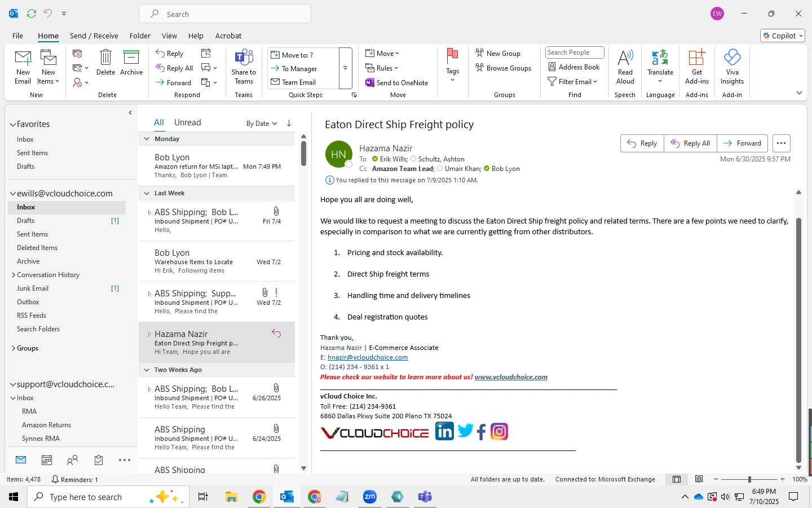Collapse the Last Week message group

pos(147,193)
